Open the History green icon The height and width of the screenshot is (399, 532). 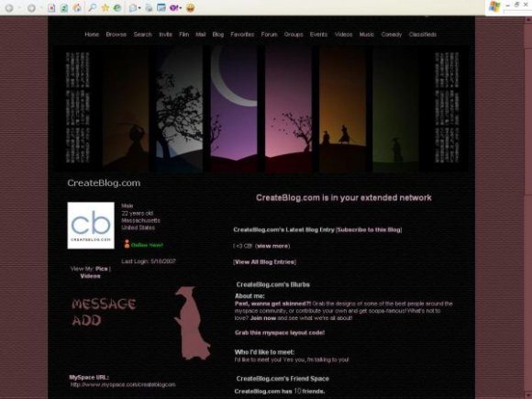pyautogui.click(x=117, y=8)
